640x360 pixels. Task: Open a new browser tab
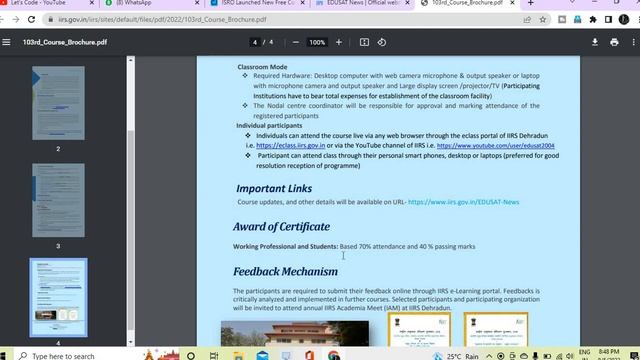[x=531, y=3]
